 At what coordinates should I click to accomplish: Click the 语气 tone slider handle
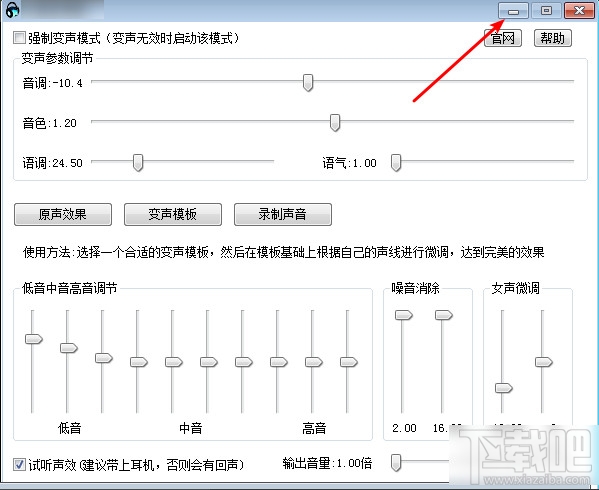[396, 163]
